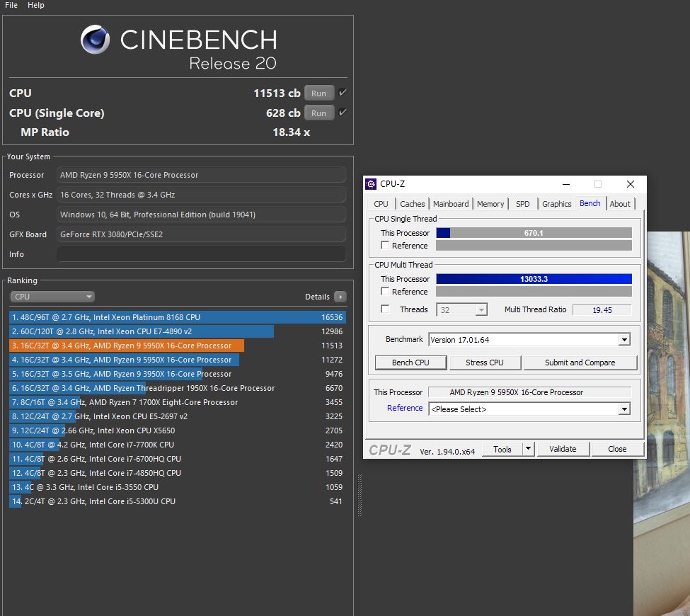Switch to the Mainboard tab in CPU-Z
690x616 pixels.
coord(451,204)
